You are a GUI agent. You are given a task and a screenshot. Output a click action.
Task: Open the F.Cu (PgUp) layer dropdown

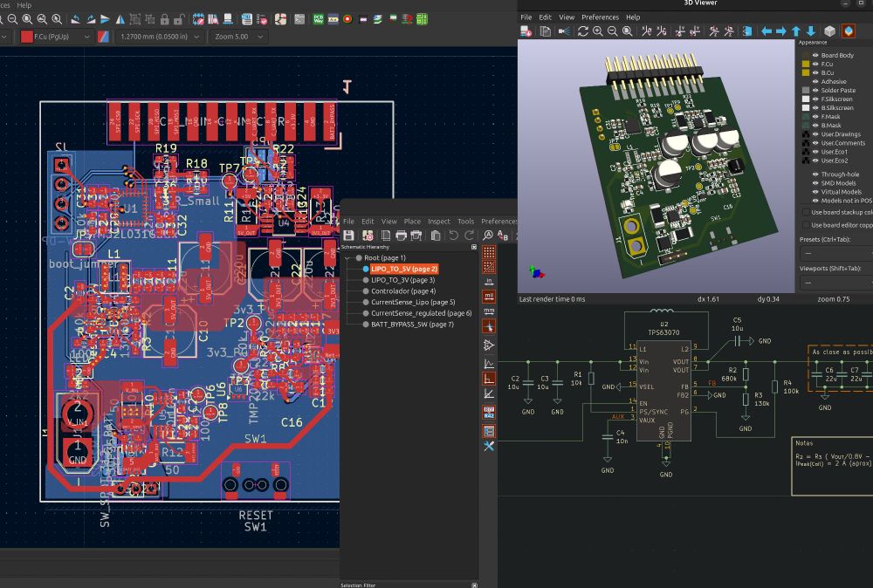click(54, 37)
